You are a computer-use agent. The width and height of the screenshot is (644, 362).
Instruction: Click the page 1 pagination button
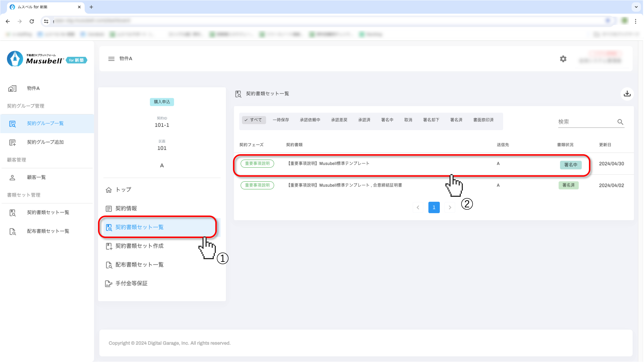[434, 207]
